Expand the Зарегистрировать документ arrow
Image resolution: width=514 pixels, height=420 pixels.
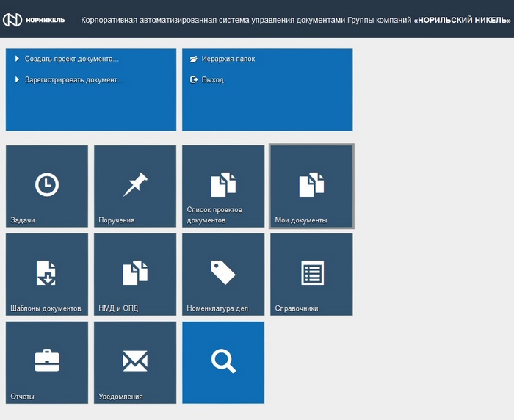pyautogui.click(x=17, y=80)
